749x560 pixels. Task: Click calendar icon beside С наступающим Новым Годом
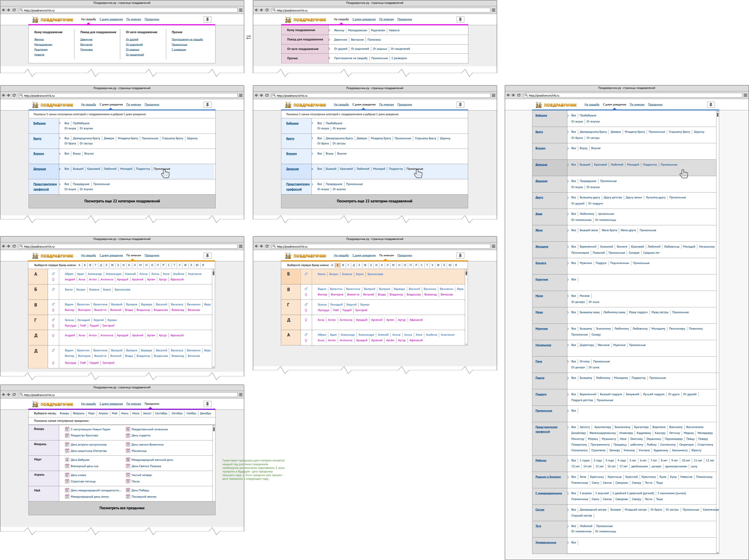point(67,429)
